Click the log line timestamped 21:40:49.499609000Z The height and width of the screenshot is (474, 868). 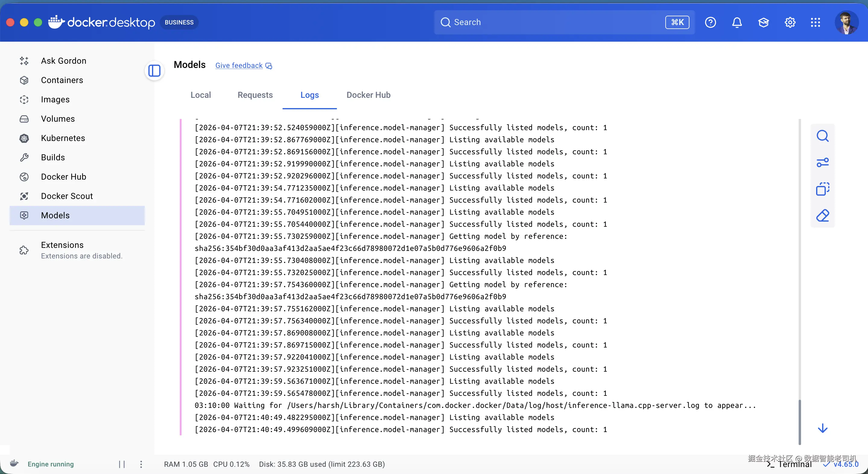[x=401, y=429]
